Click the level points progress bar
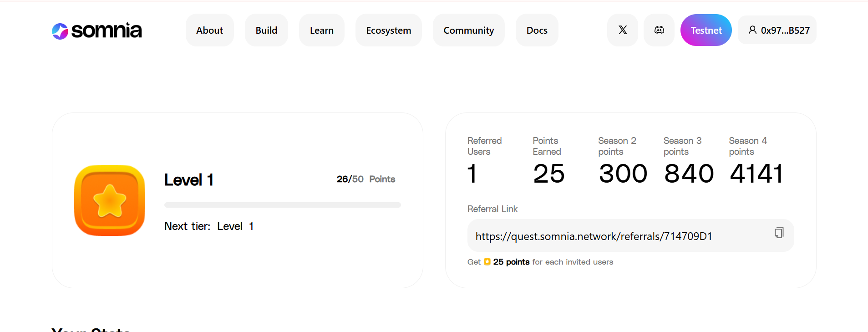868x332 pixels. point(283,205)
